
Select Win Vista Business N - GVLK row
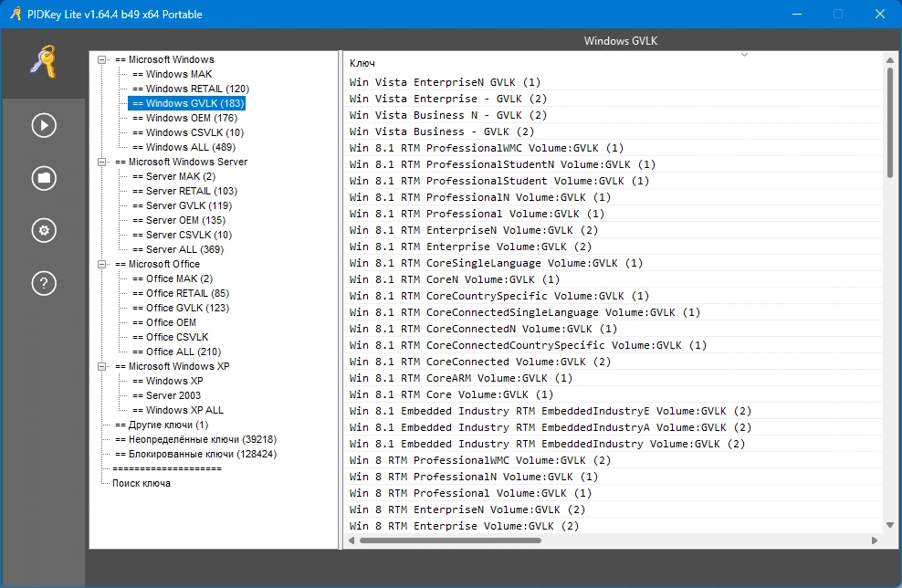coord(614,115)
